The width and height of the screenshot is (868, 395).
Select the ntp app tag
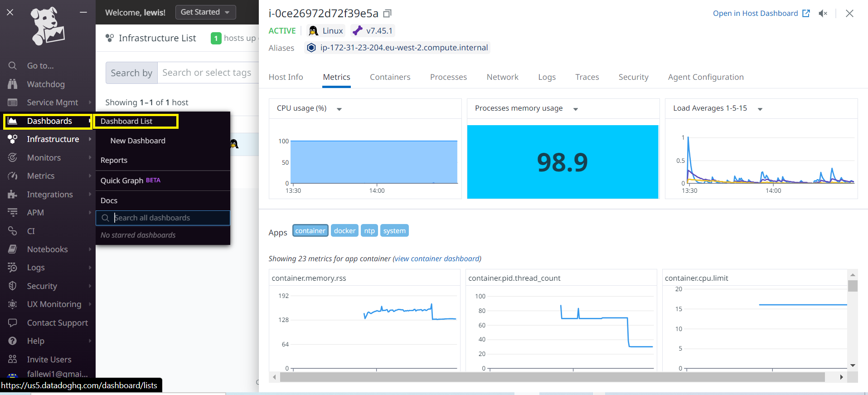tap(369, 230)
